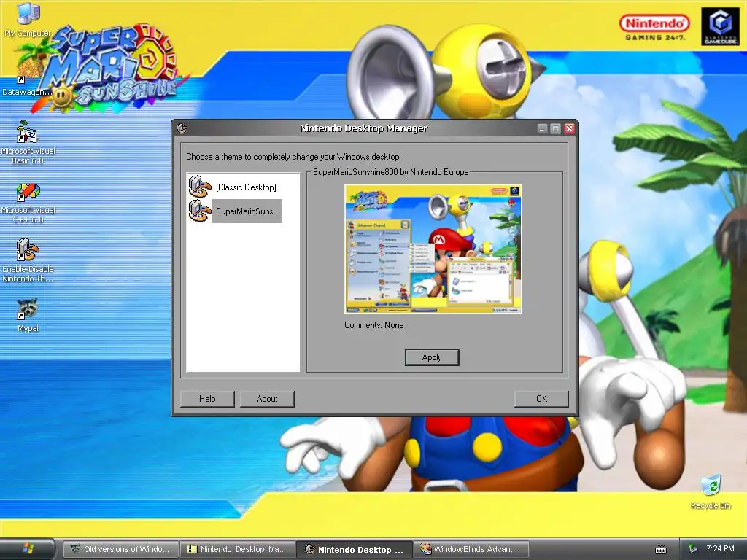747x560 pixels.
Task: Maximize the Nintendo Desktop Manager window
Action: point(555,128)
